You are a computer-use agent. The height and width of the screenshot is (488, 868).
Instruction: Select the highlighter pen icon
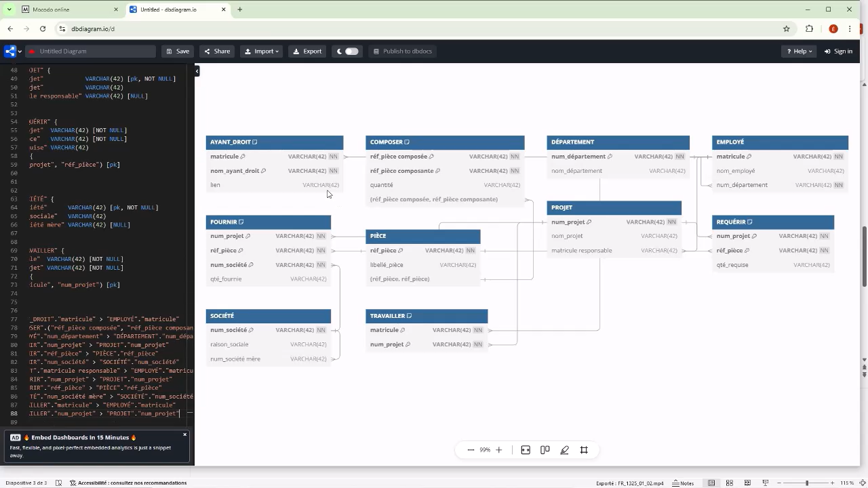(x=564, y=449)
